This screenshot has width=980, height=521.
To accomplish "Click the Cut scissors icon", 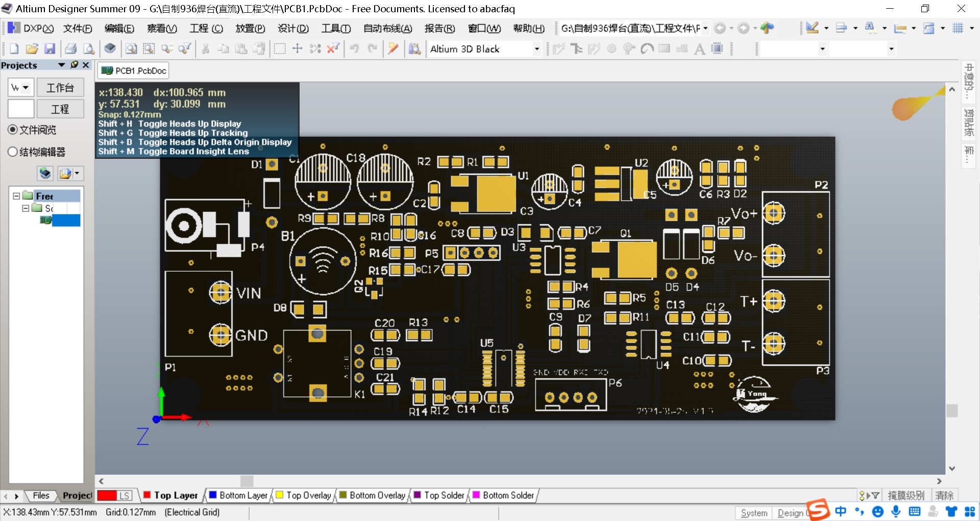I will (205, 49).
